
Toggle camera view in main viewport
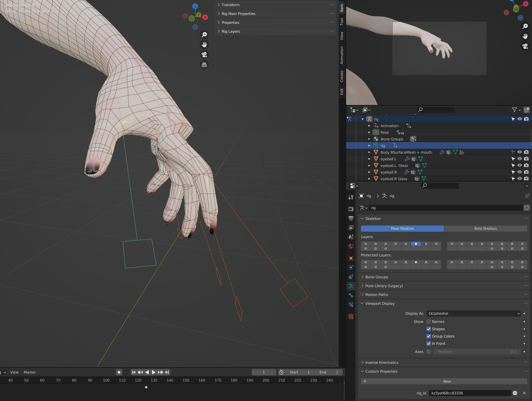tap(204, 55)
